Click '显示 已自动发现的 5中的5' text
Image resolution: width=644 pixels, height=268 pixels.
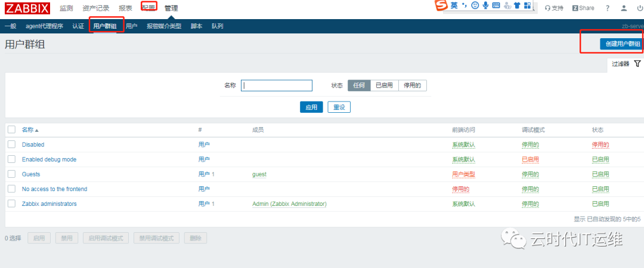607,219
